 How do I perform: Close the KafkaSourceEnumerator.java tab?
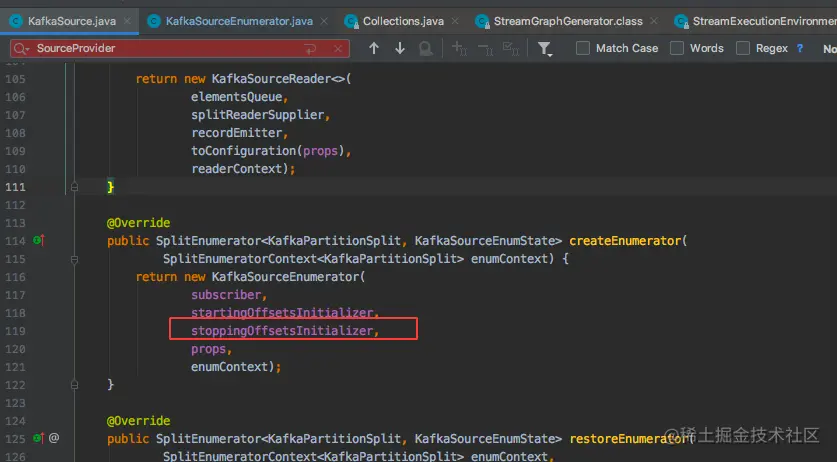coord(324,21)
